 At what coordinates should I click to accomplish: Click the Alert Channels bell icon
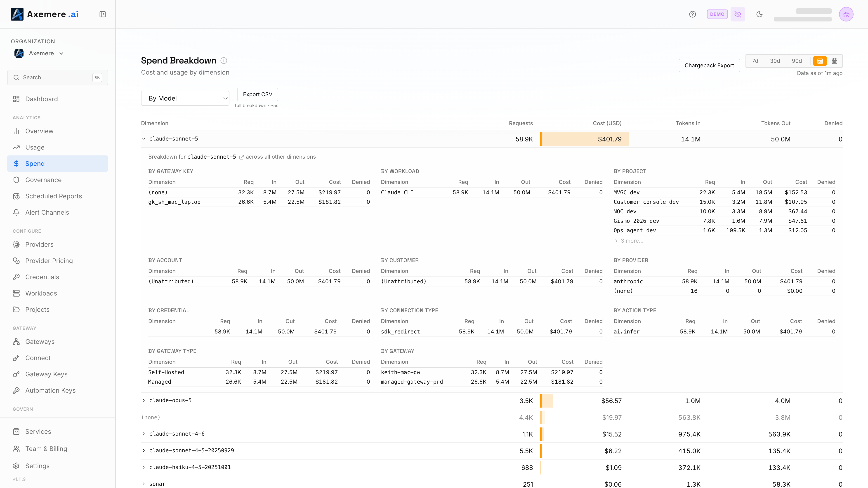pyautogui.click(x=16, y=213)
